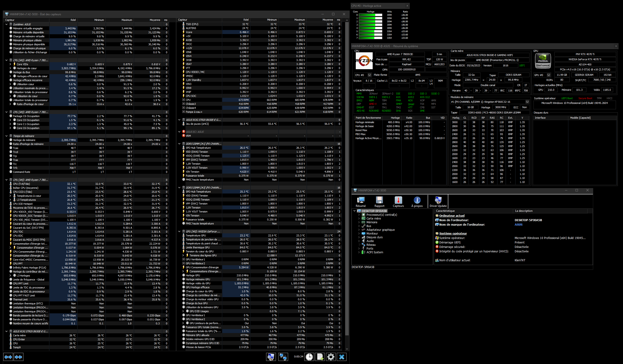Click red X icon on VRM sensor row
Image resolution: width=623 pixels, height=364 pixels.
pyautogui.click(x=184, y=136)
